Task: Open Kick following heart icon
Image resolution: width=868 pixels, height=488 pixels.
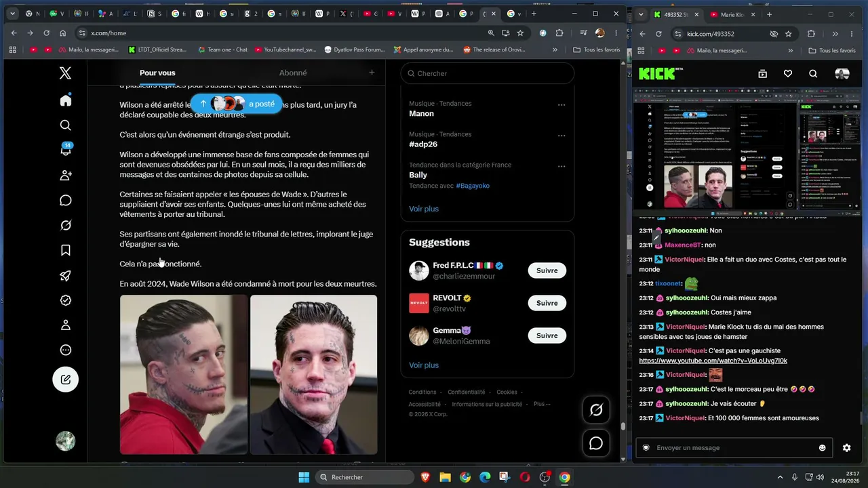Action: click(787, 74)
